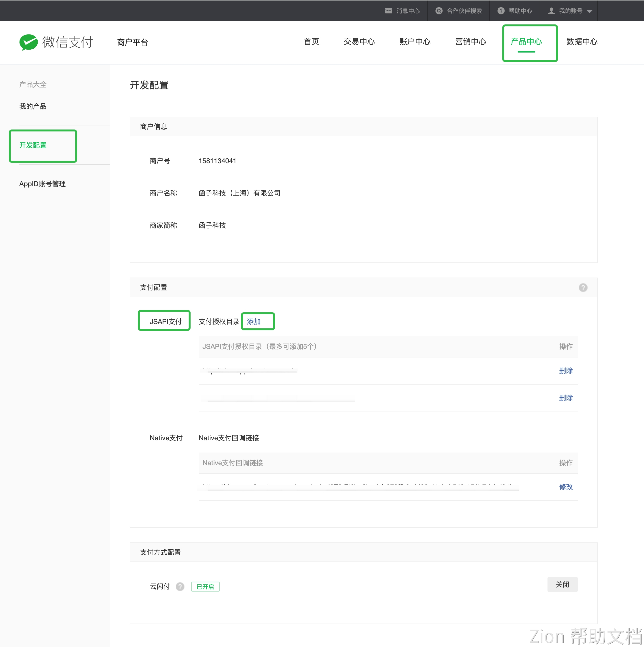Open the 营销中心 tab
Screen dimensions: 644x647
pos(471,42)
